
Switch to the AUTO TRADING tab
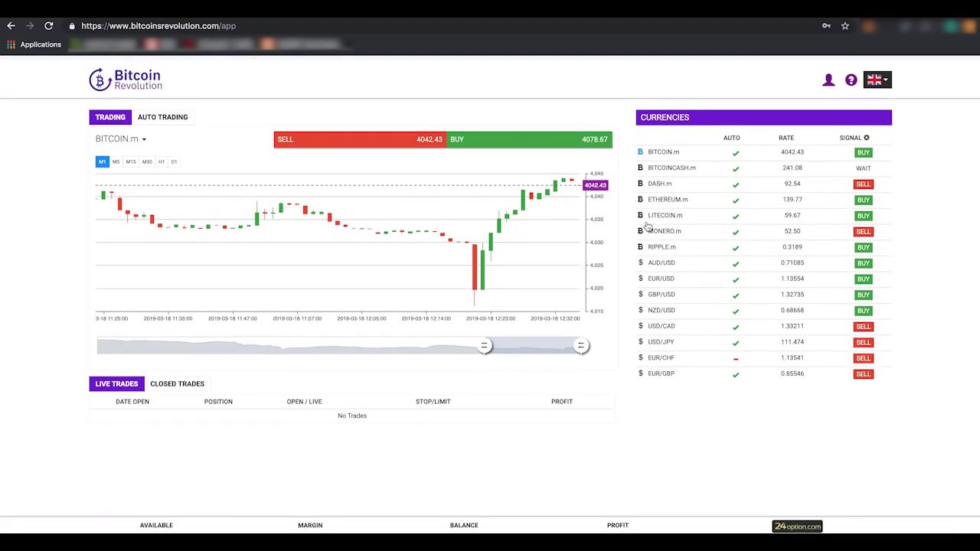[162, 117]
